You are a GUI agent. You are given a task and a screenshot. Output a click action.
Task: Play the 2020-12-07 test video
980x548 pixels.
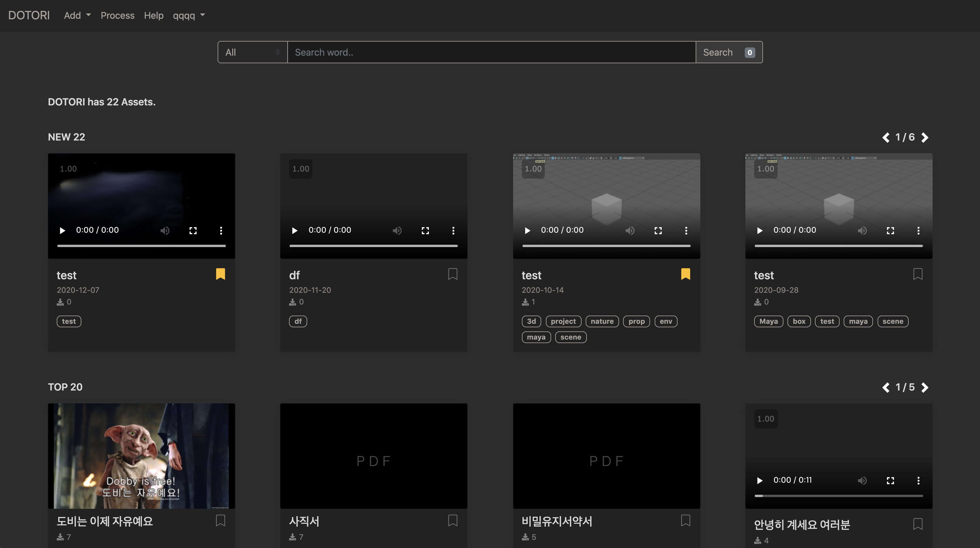click(62, 230)
